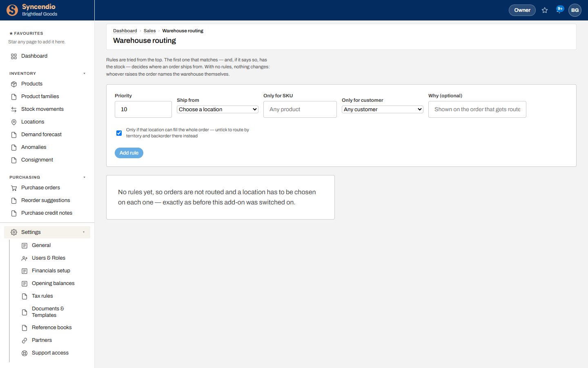Click the Purchase orders cart icon
The image size is (588, 368).
pos(14,188)
